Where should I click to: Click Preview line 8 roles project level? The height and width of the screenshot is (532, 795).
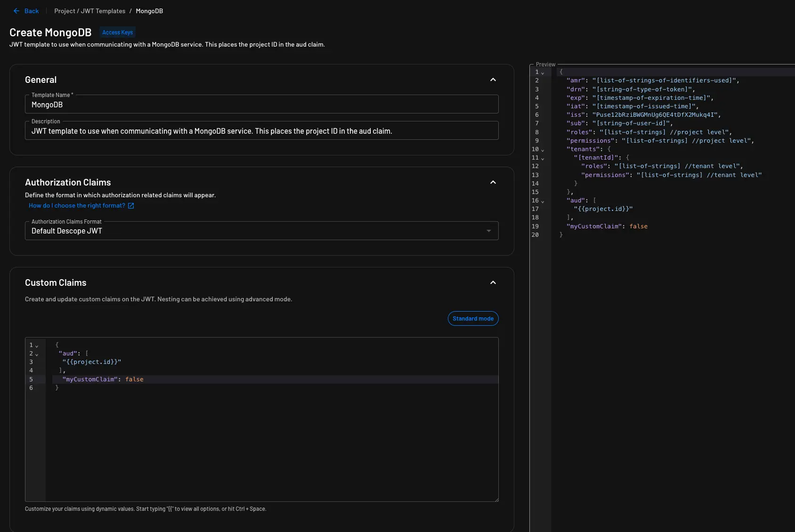649,132
